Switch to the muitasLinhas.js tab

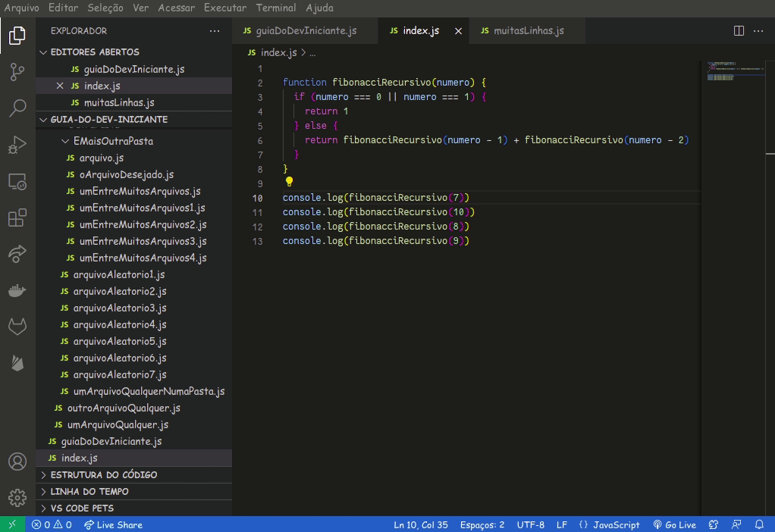[x=528, y=31]
